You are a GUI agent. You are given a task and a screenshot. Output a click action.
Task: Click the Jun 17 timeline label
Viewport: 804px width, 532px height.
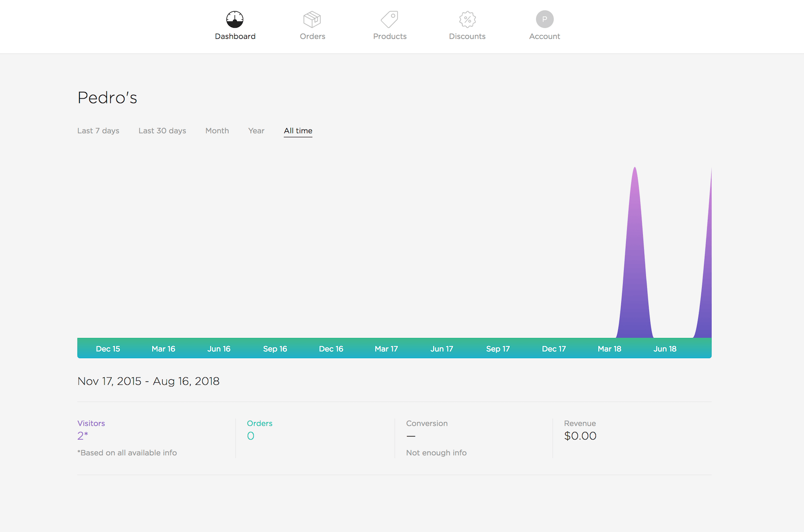(x=442, y=349)
